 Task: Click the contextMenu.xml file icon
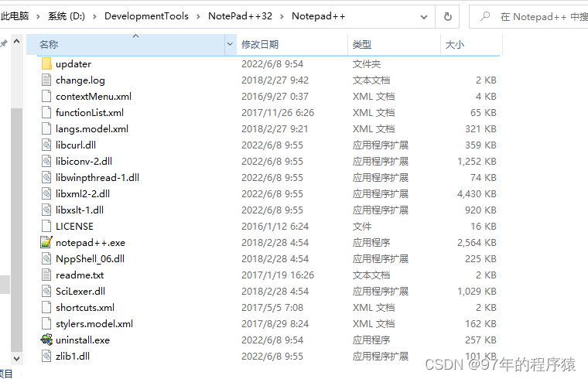(46, 97)
